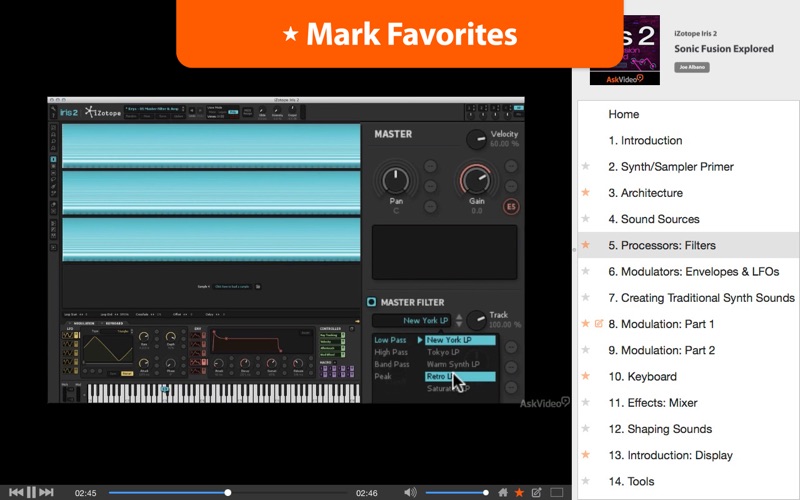Open lesson 14. Tools

point(688,482)
